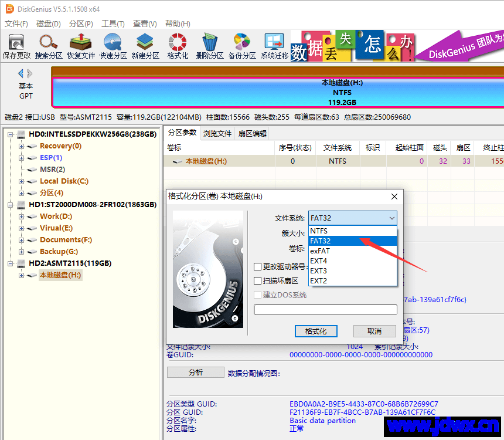
Task: Select the HD0 INTELSSDPEKKW256G8 disk icon
Action: (21, 134)
